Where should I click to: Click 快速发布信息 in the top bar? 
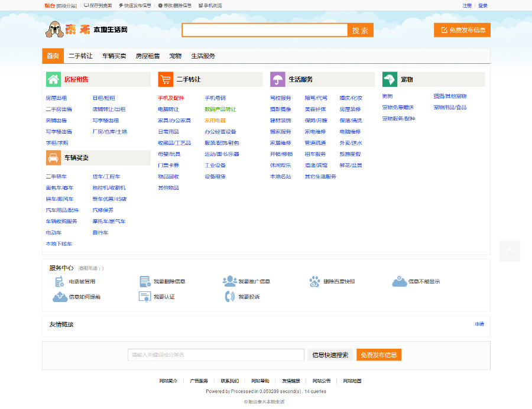coord(135,6)
